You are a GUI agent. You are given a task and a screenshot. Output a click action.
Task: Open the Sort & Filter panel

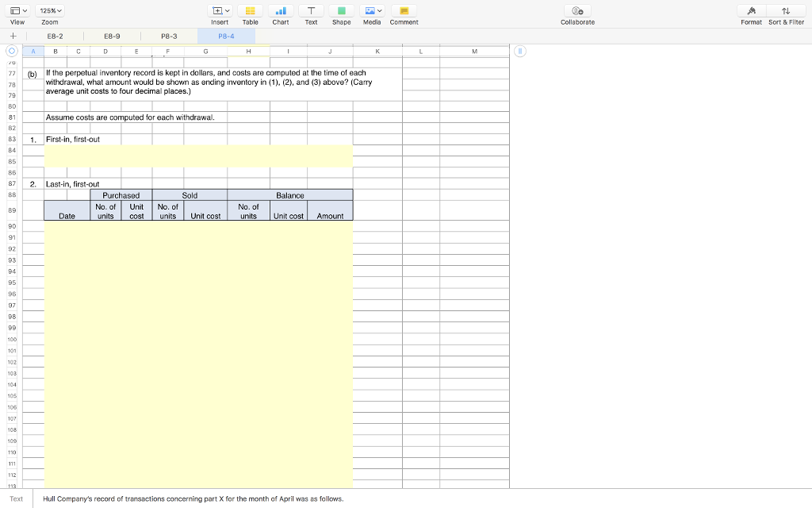point(786,12)
